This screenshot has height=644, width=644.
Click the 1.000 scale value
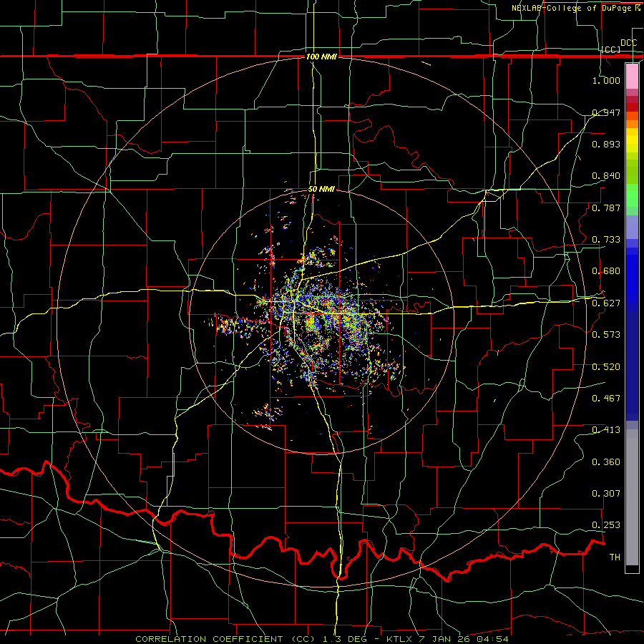606,80
